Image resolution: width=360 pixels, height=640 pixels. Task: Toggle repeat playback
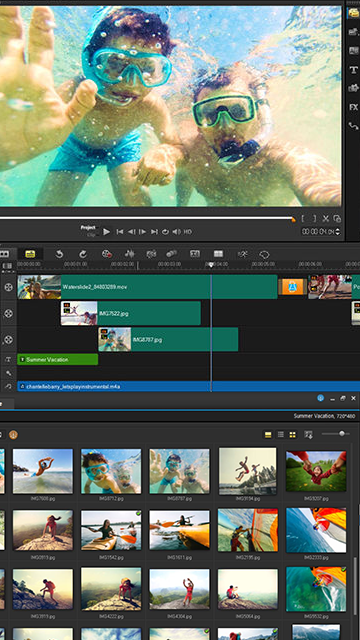click(x=165, y=232)
